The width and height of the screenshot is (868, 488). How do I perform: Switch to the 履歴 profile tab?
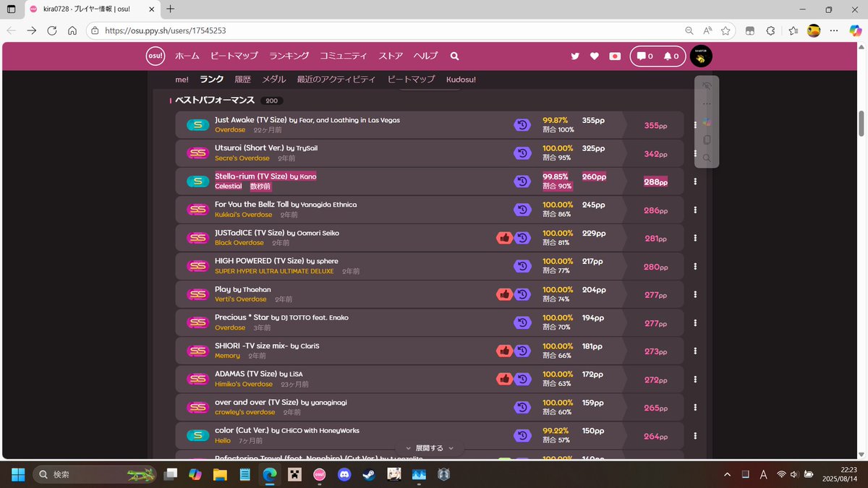click(x=242, y=80)
